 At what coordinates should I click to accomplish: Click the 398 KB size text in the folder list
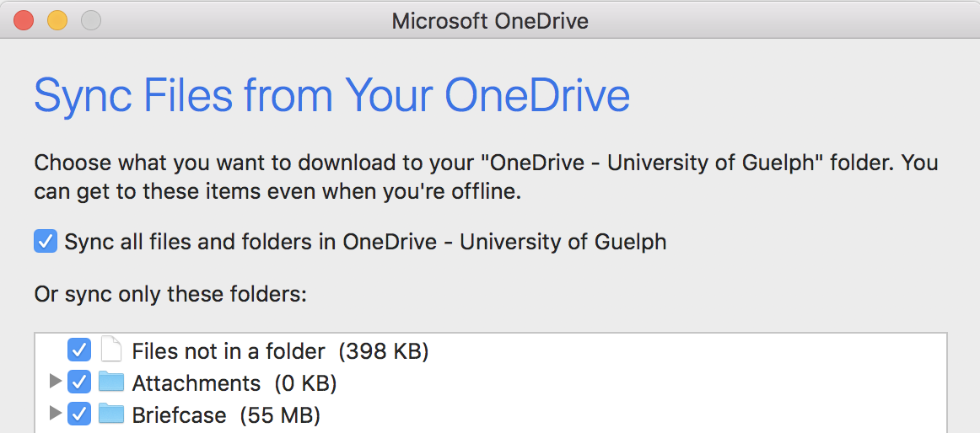[384, 351]
